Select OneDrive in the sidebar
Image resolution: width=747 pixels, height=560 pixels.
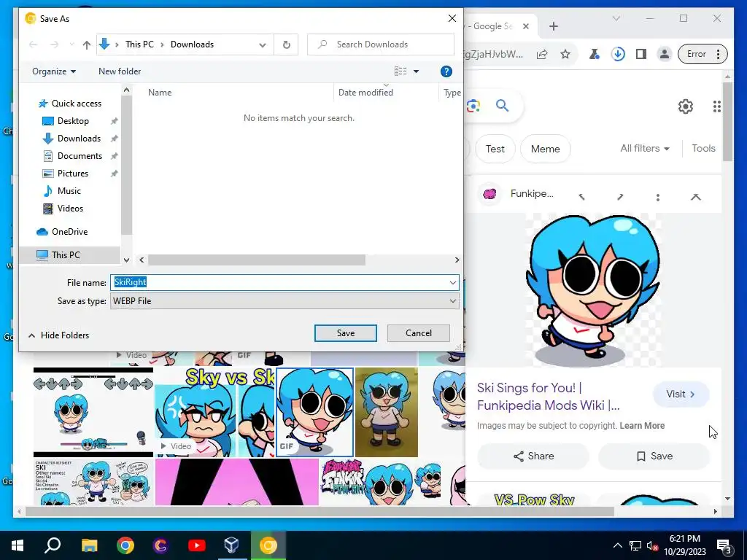69,232
